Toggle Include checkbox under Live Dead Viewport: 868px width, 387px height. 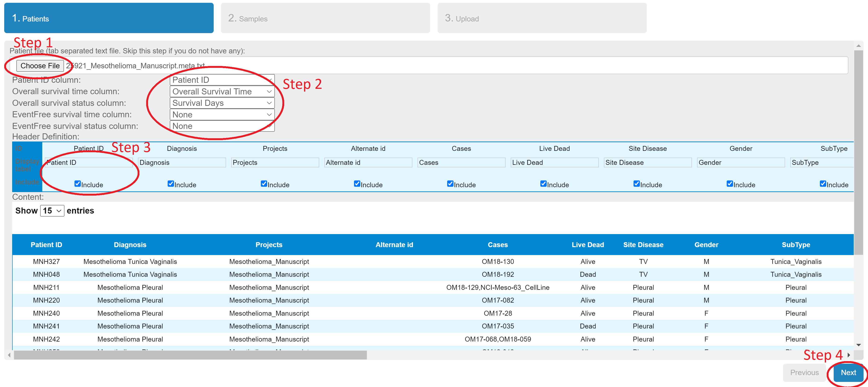click(x=543, y=184)
